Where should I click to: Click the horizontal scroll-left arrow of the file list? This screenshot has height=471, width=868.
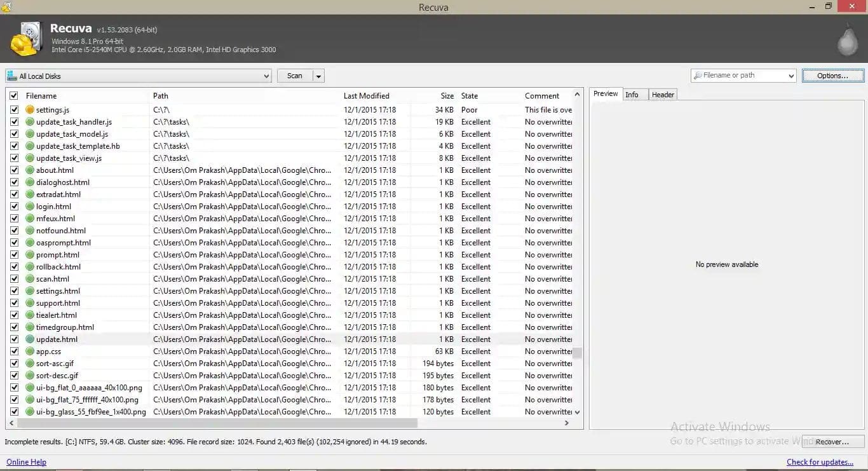click(x=11, y=423)
